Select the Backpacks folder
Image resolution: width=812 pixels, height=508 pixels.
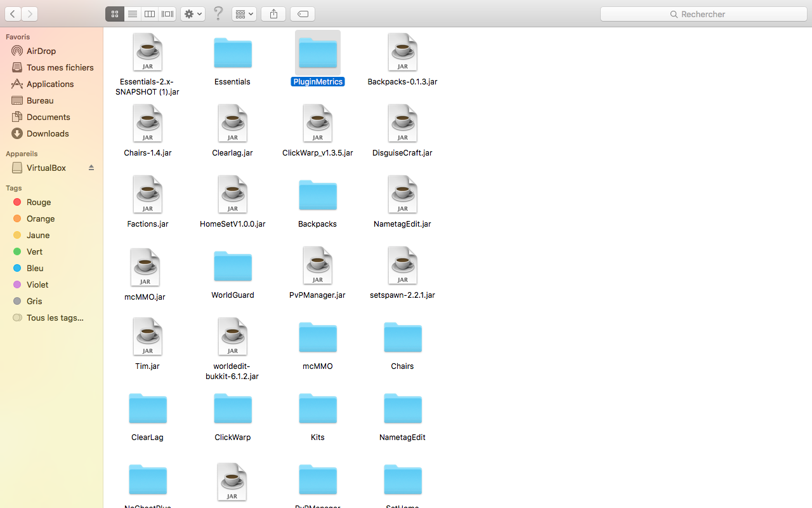click(x=318, y=195)
